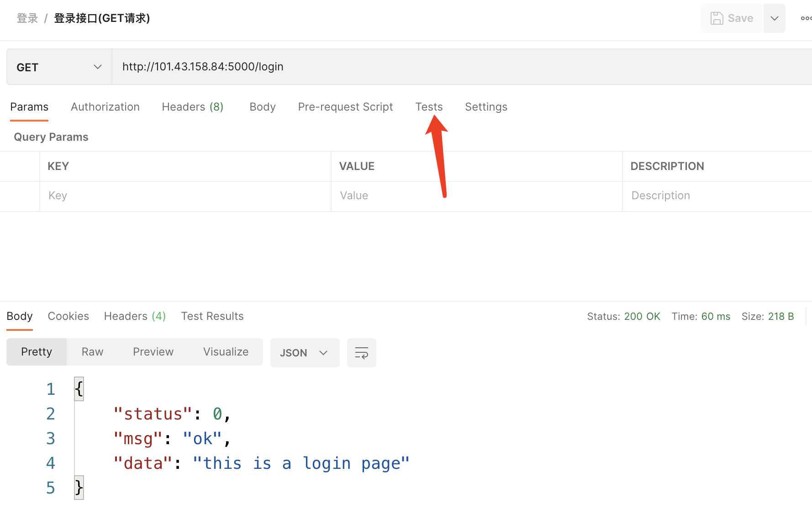Click the request URL input field
This screenshot has width=812, height=531.
click(x=411, y=67)
